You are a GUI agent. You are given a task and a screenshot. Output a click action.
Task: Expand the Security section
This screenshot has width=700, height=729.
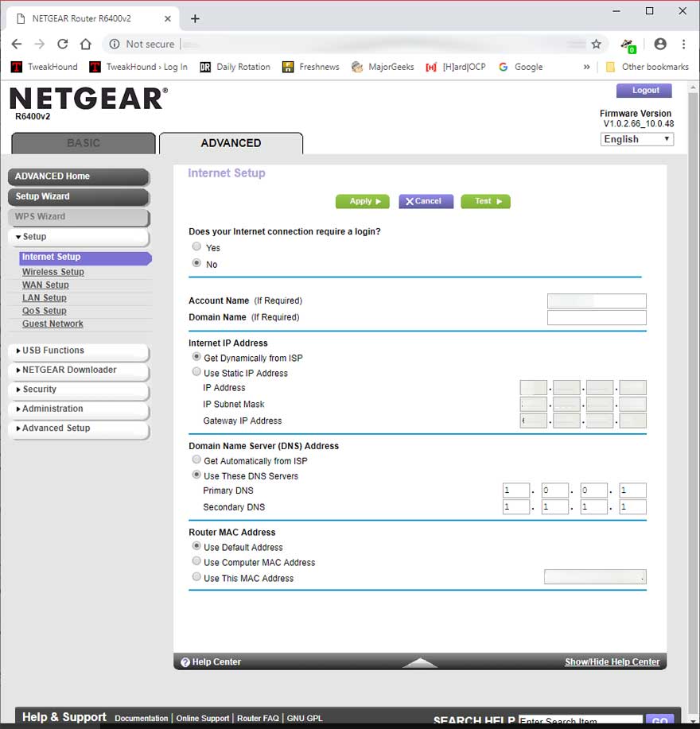[79, 390]
